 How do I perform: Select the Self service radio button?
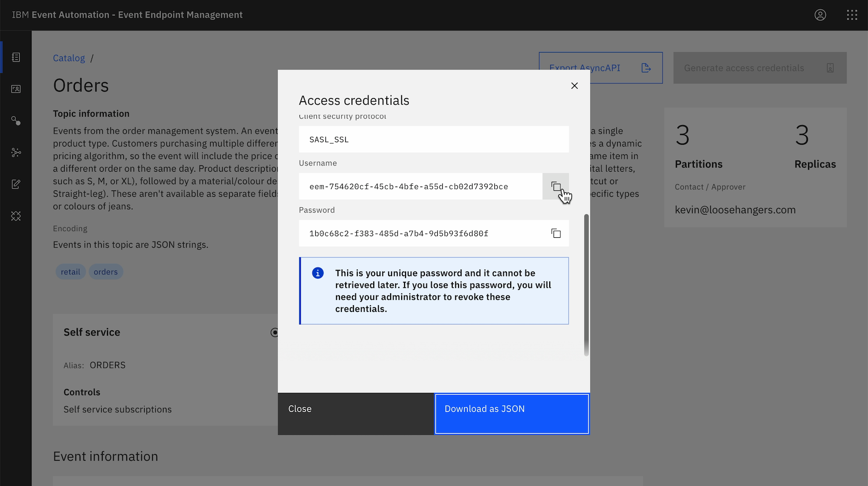click(x=274, y=332)
